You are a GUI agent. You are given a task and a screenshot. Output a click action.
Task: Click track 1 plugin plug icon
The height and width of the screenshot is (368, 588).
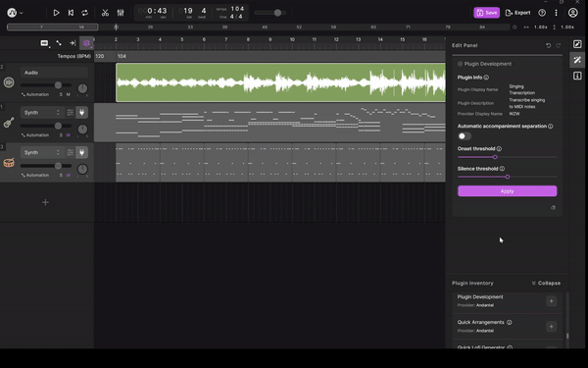pyautogui.click(x=81, y=112)
